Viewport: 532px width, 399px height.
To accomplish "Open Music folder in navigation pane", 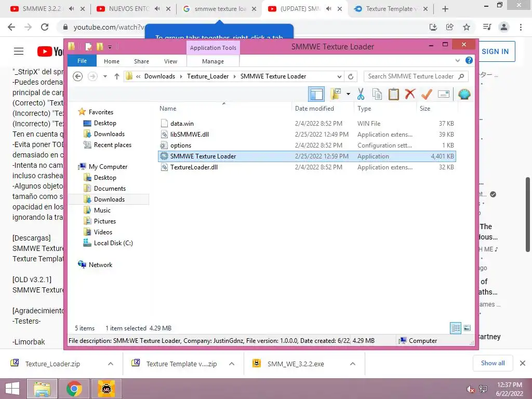I will 102,210.
